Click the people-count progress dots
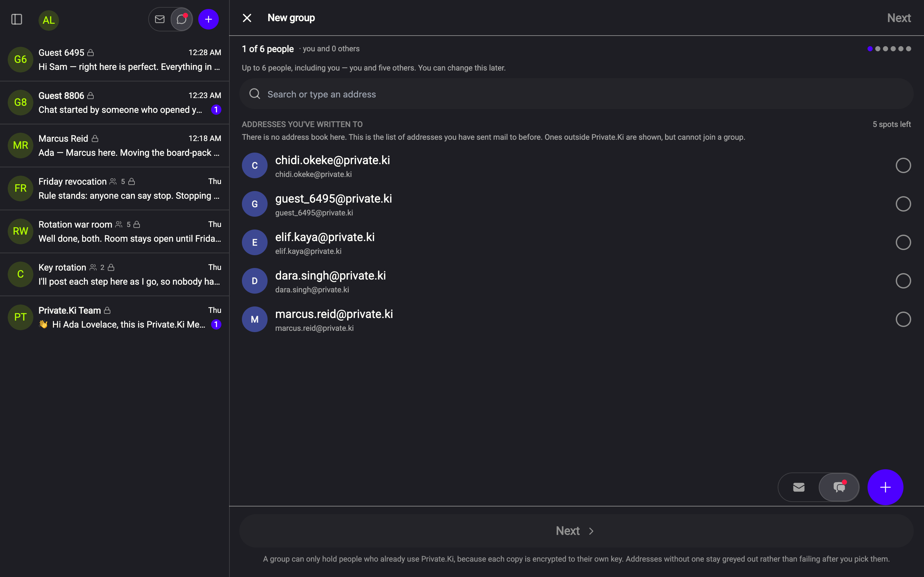 (889, 49)
